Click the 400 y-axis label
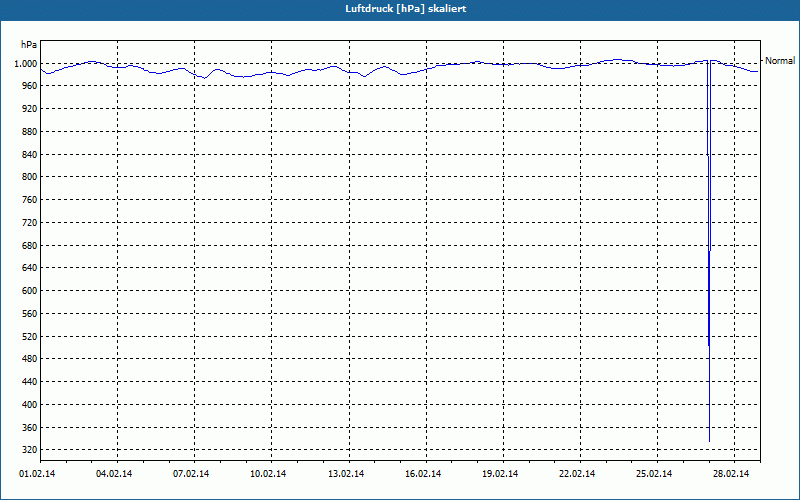800x500 pixels. pos(30,405)
